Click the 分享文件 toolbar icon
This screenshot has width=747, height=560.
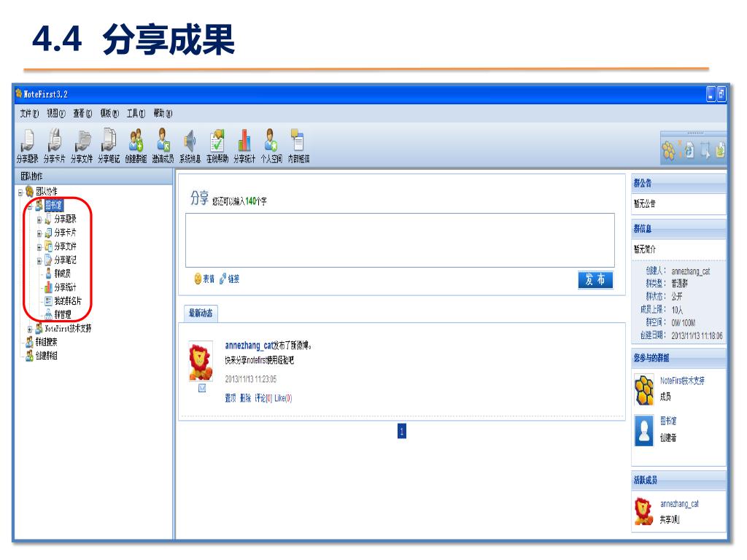[x=82, y=146]
